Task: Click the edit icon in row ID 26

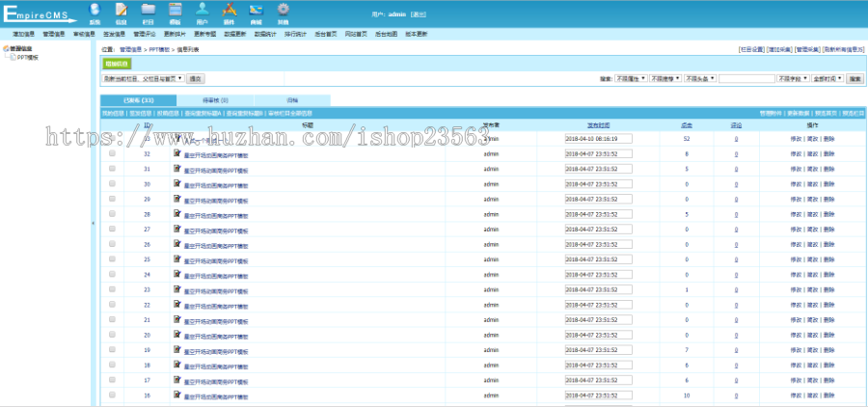Action: tap(177, 243)
